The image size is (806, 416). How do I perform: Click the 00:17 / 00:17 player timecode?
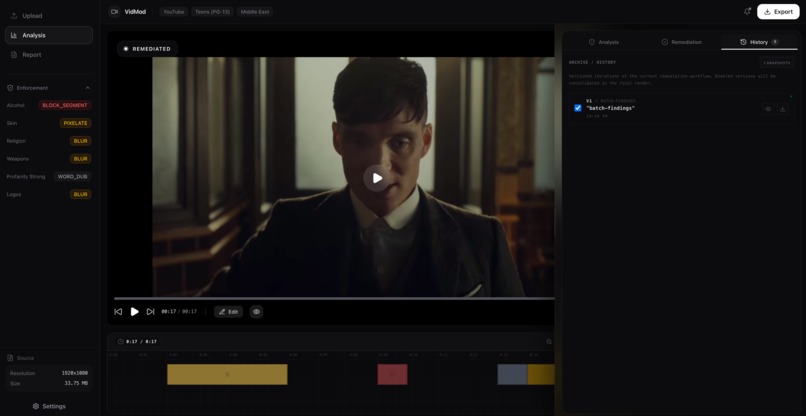coord(179,312)
